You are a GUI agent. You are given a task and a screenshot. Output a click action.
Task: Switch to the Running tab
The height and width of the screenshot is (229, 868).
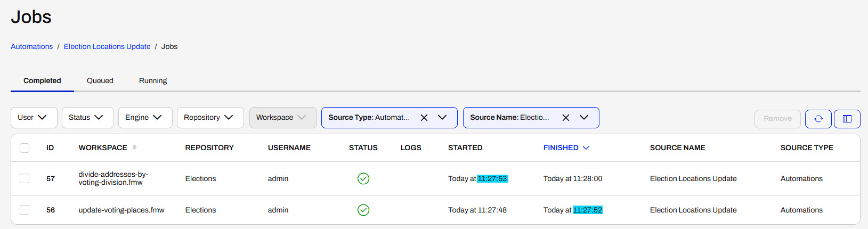click(x=153, y=80)
